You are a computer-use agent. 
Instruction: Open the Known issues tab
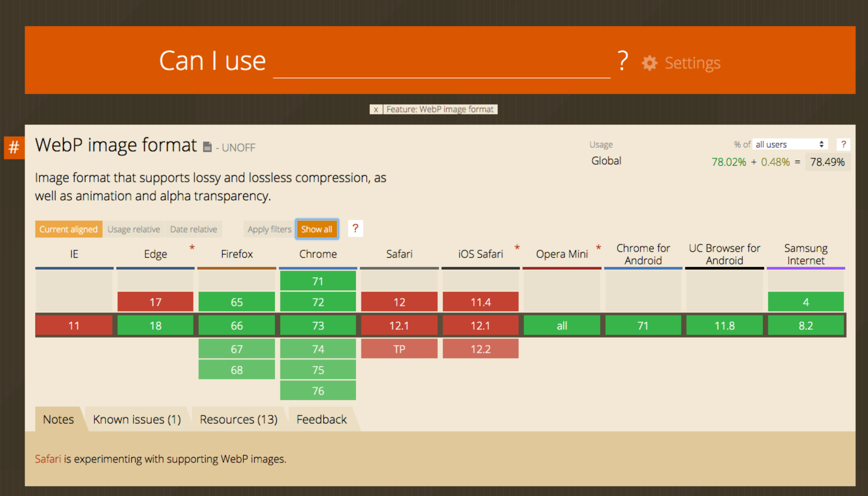[x=137, y=419]
